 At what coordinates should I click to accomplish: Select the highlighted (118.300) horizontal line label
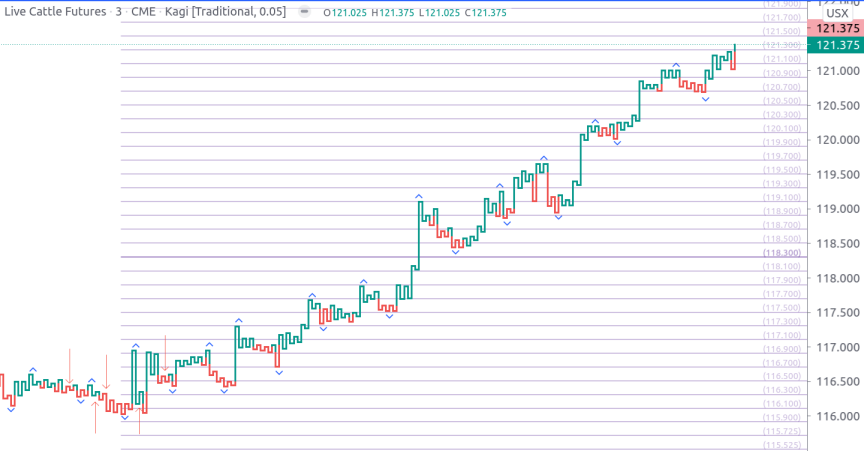pos(782,253)
